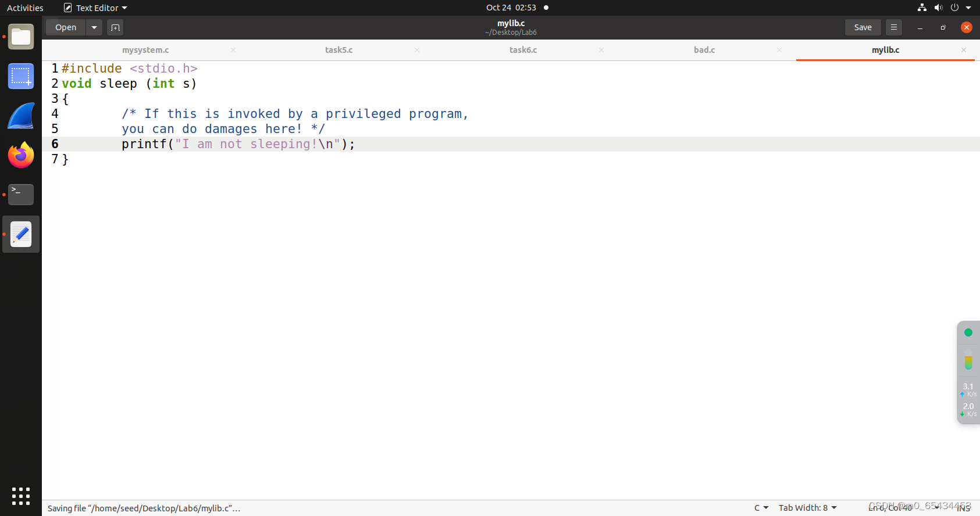Click the 'void sleep (int s)' line
980x516 pixels.
pos(130,84)
